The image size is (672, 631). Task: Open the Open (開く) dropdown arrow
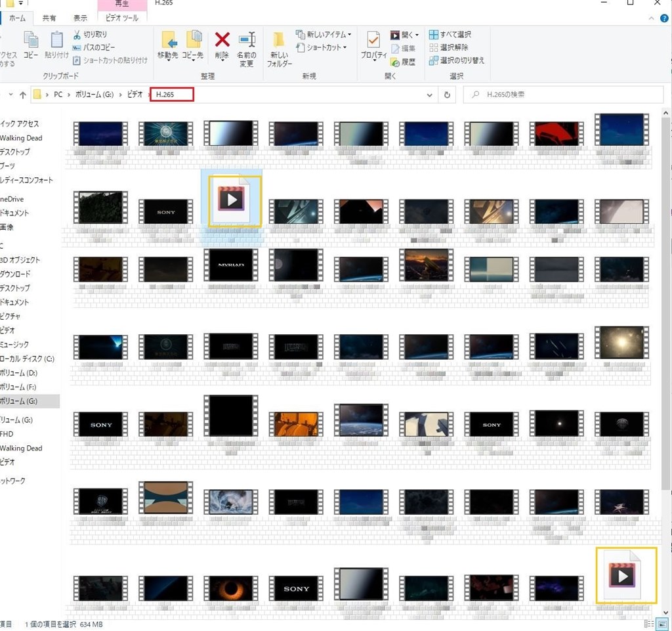click(x=417, y=35)
